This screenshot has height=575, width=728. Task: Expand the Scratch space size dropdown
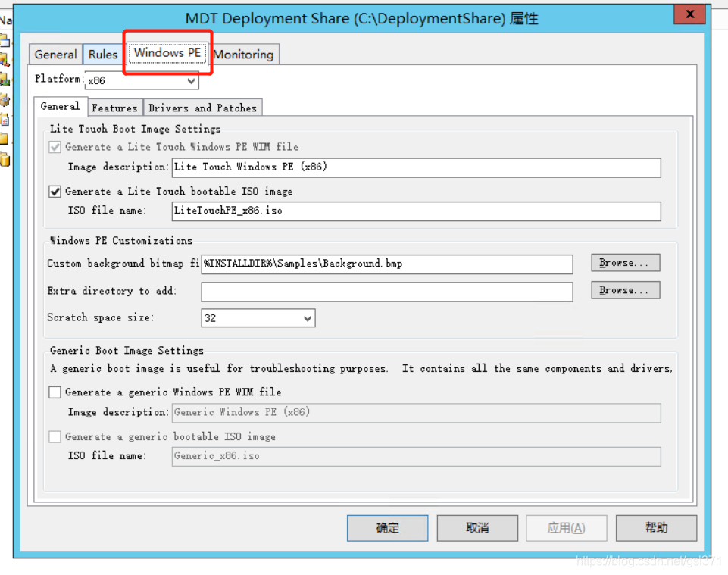point(258,318)
